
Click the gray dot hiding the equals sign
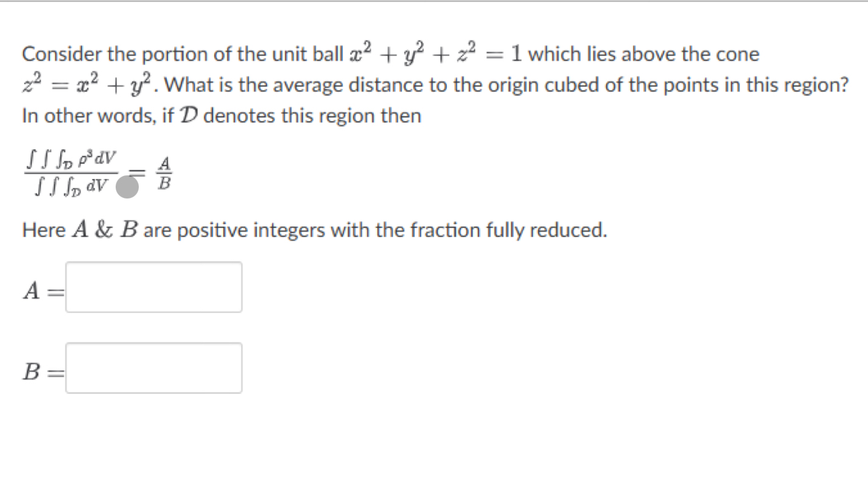click(127, 188)
